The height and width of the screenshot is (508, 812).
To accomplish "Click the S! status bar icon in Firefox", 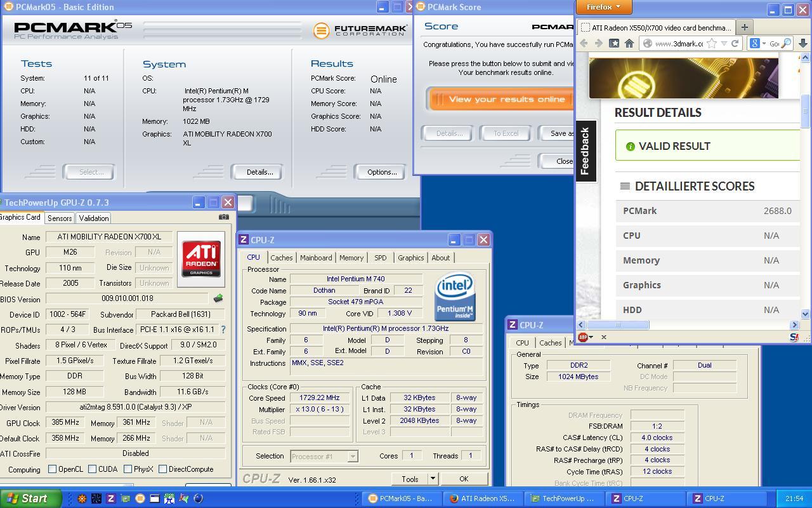I will click(794, 337).
